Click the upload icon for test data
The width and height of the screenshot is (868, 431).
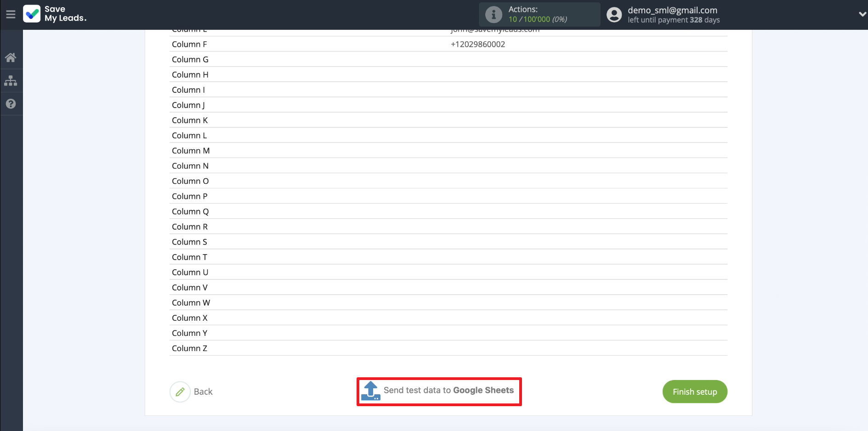pyautogui.click(x=370, y=391)
